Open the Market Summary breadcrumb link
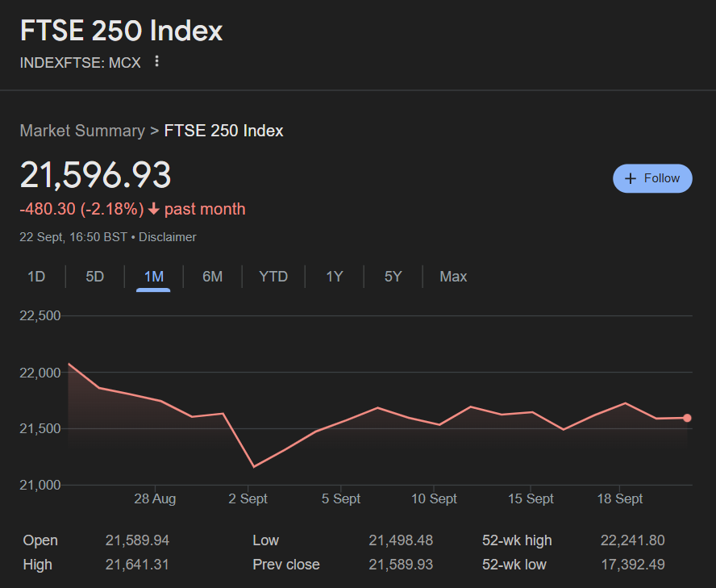716x588 pixels. (82, 131)
